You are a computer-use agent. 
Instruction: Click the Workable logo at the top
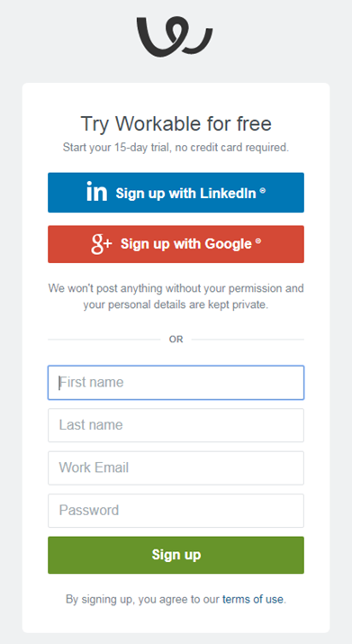click(x=175, y=37)
